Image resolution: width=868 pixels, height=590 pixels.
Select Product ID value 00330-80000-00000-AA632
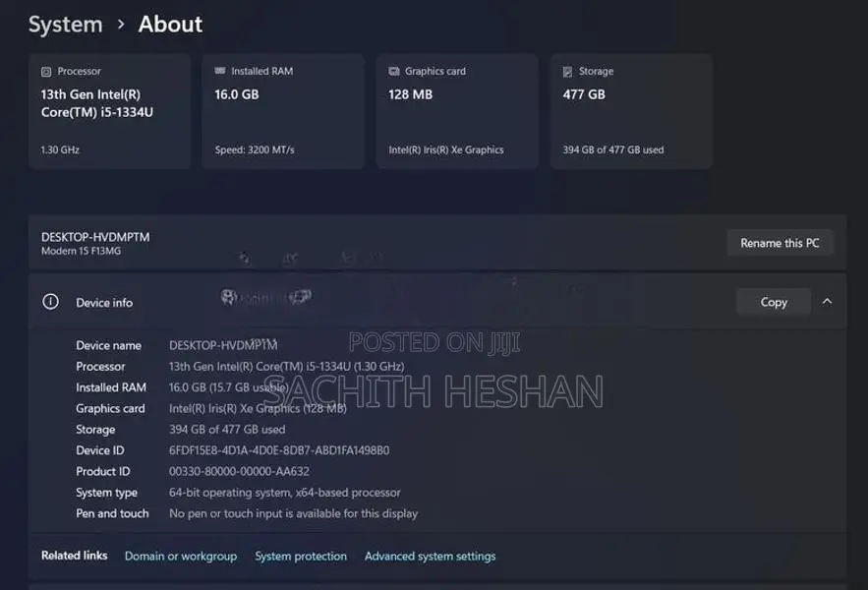click(239, 471)
